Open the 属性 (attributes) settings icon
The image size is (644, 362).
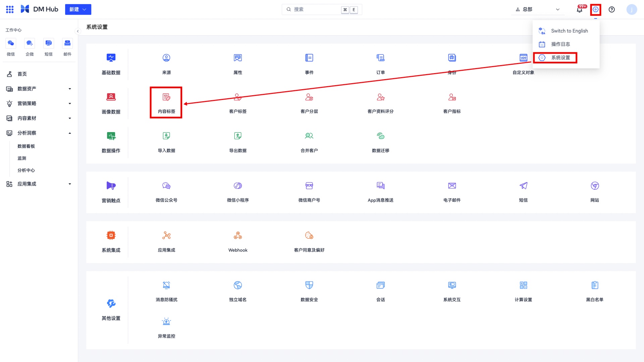tap(238, 58)
